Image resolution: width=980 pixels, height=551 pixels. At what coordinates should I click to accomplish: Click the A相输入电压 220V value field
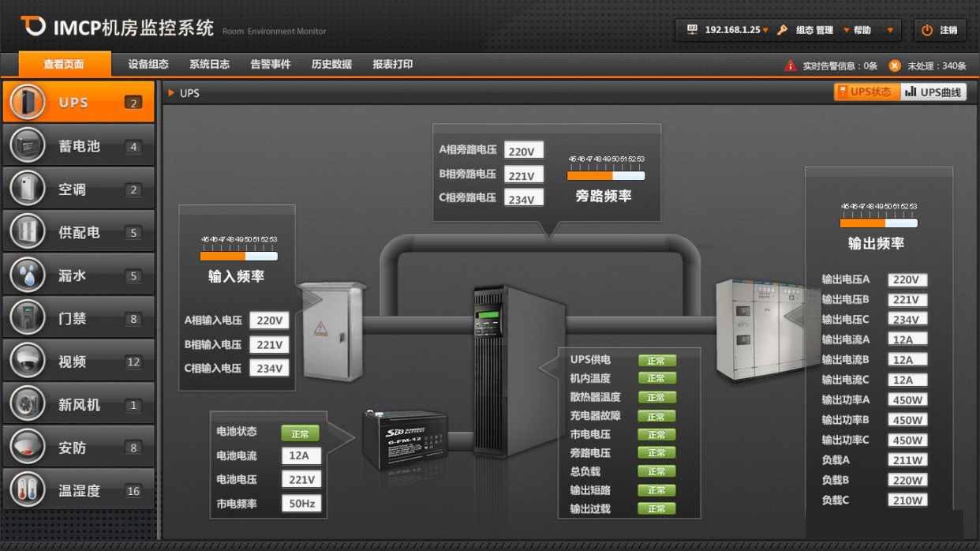click(x=269, y=320)
